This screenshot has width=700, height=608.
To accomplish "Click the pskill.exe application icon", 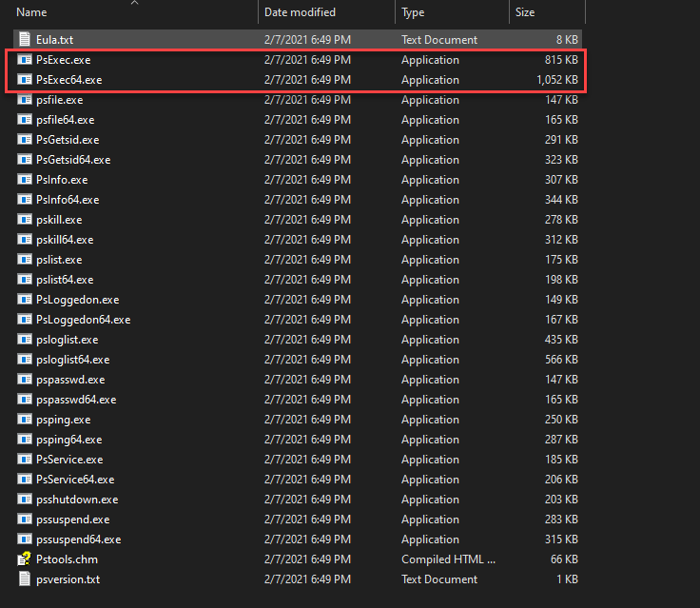I will [25, 220].
